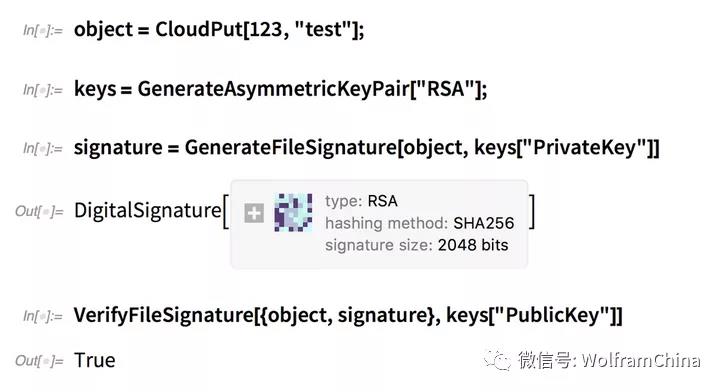Select the True output result
This screenshot has width=724, height=392.
[95, 361]
